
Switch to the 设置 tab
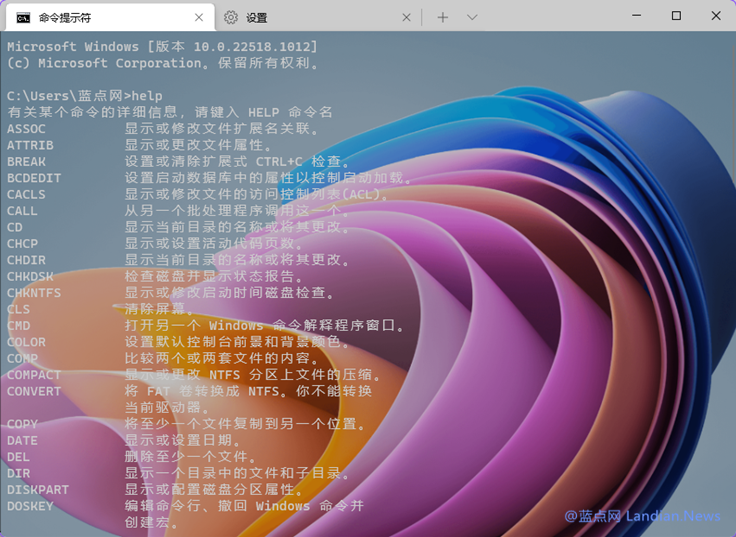(318, 18)
